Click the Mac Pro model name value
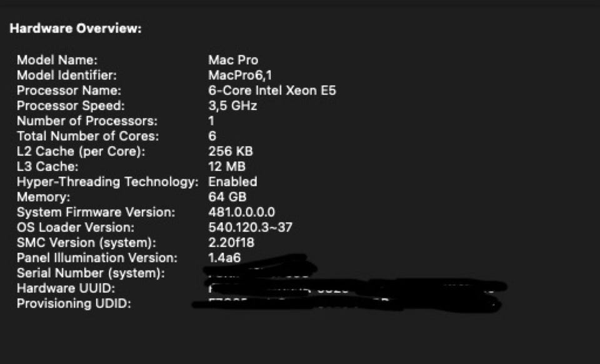The width and height of the screenshot is (600, 364). [232, 61]
